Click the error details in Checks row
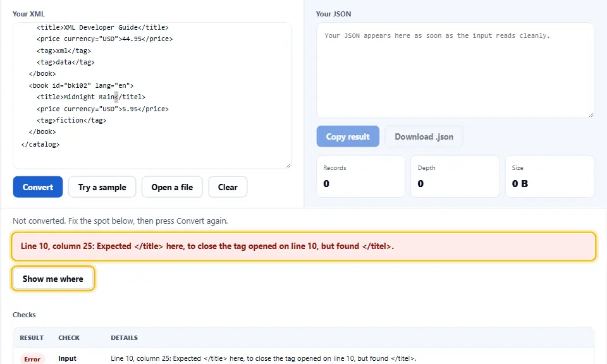 click(264, 358)
